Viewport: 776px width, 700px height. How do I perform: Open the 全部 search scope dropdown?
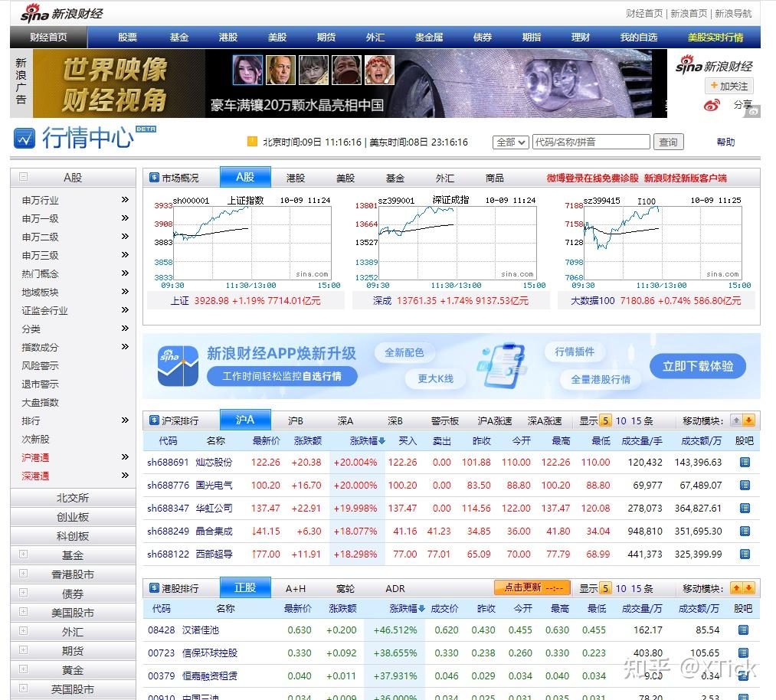(510, 141)
